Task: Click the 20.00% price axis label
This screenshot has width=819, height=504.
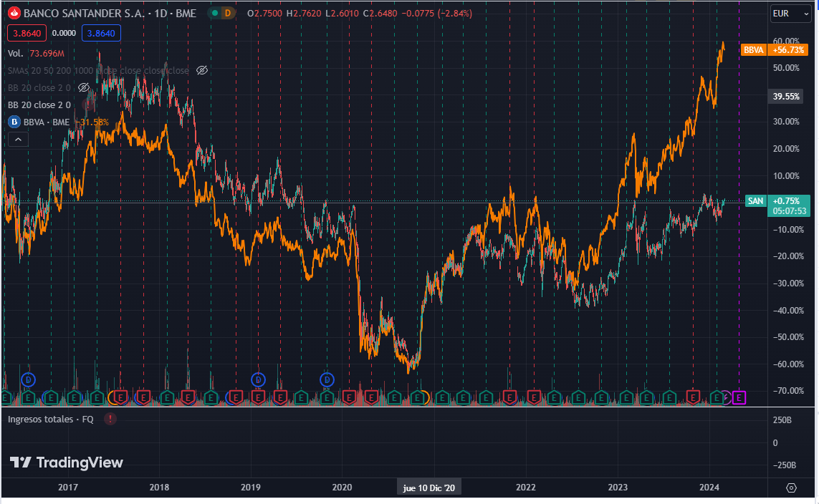Action: 786,149
